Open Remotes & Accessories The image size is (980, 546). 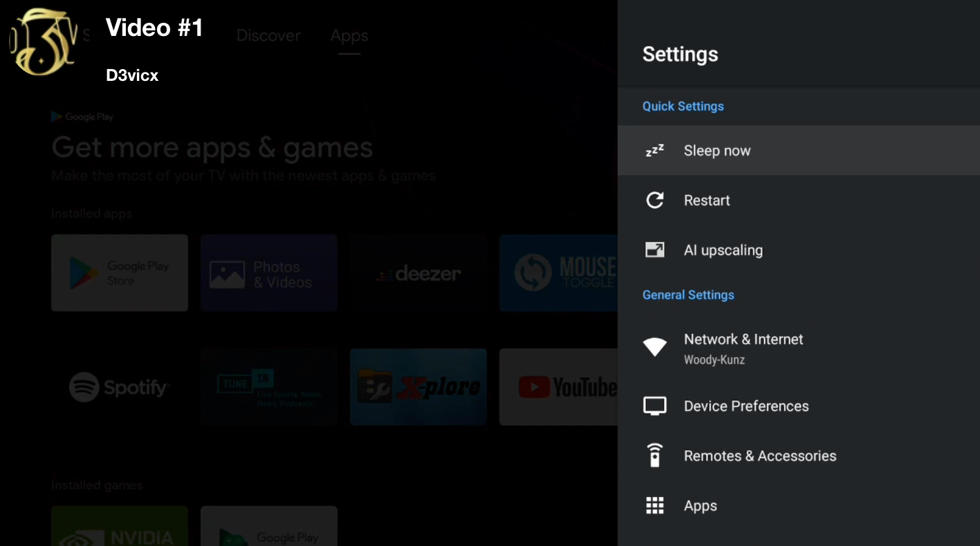pos(799,455)
